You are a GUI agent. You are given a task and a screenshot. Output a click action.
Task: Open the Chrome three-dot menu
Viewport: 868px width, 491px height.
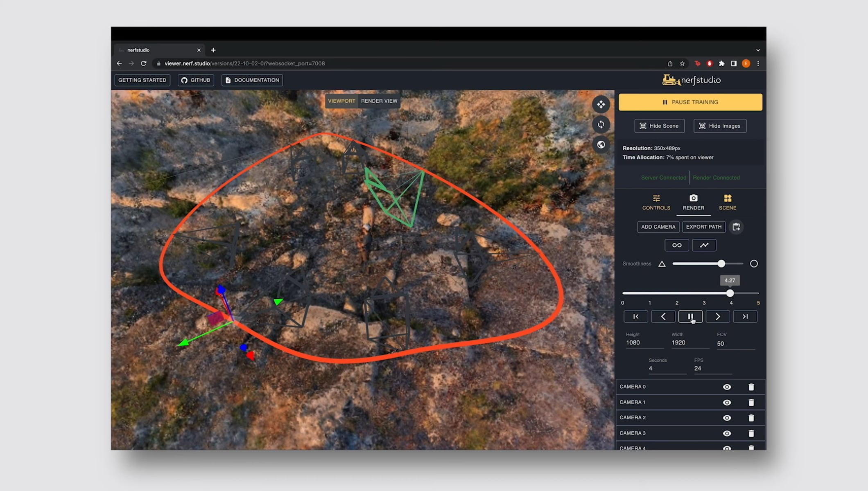(758, 63)
